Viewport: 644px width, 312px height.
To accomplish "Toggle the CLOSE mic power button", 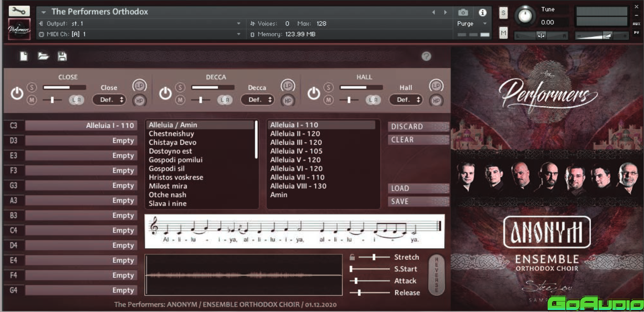I will click(x=17, y=93).
